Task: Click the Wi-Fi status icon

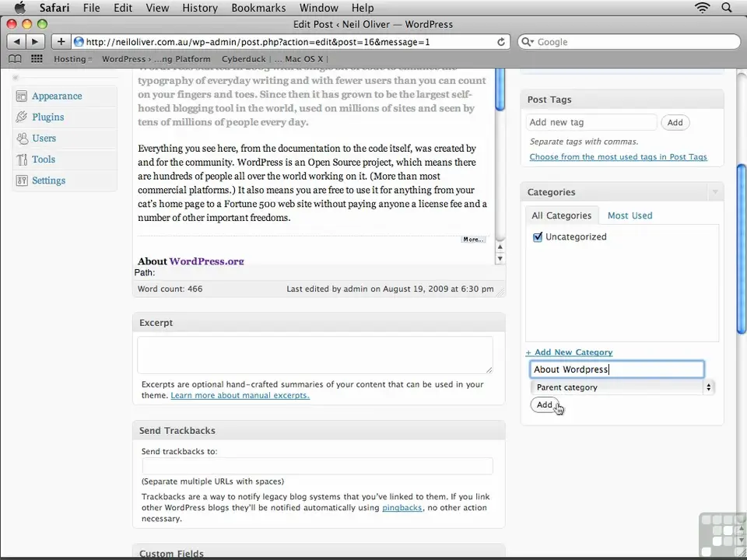Action: (702, 8)
